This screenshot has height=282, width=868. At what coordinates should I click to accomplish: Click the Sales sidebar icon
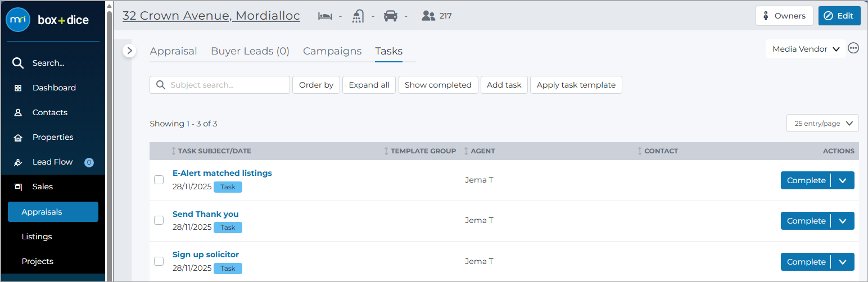pos(18,187)
